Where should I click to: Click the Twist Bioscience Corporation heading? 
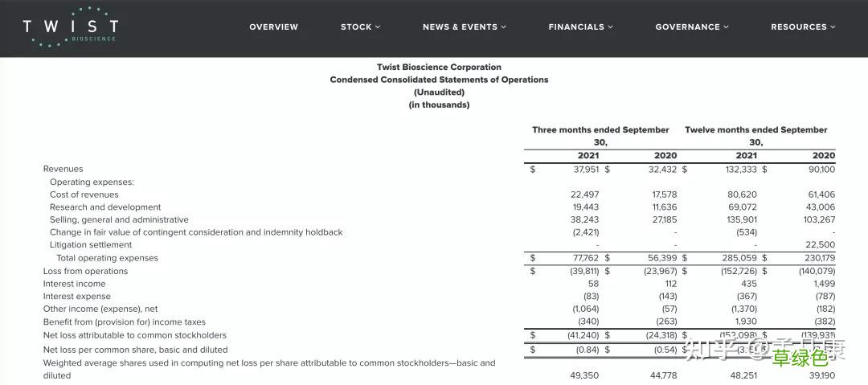[439, 68]
